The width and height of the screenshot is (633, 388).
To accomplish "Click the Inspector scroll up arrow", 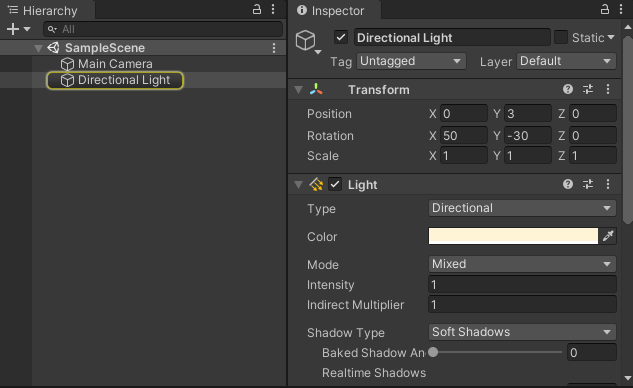I will click(x=627, y=27).
